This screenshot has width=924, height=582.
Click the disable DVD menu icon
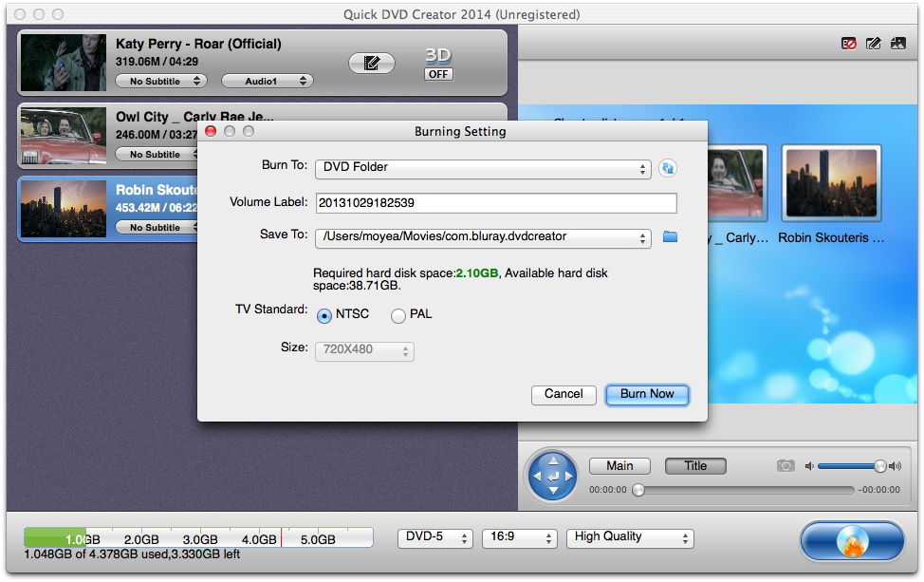848,44
